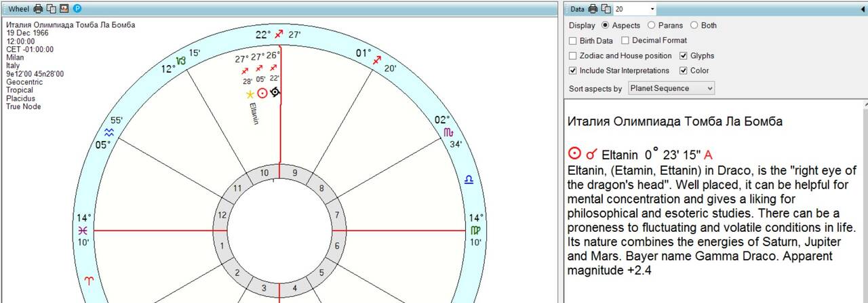Collapse Data panel with black arrow
Viewport: 868px width, 303px height.
point(863,9)
